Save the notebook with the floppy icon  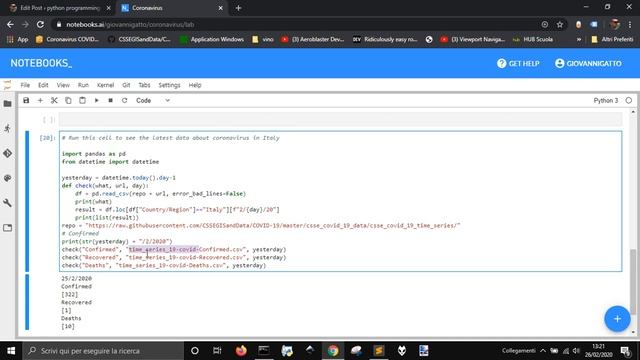(26, 100)
